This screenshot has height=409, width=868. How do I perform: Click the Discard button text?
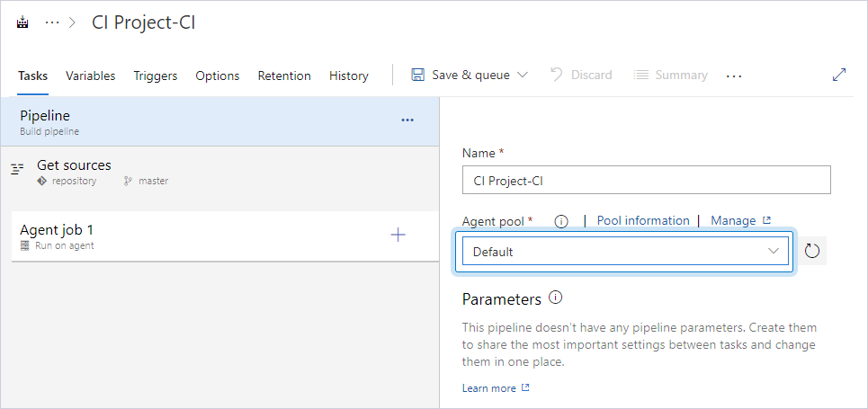591,75
